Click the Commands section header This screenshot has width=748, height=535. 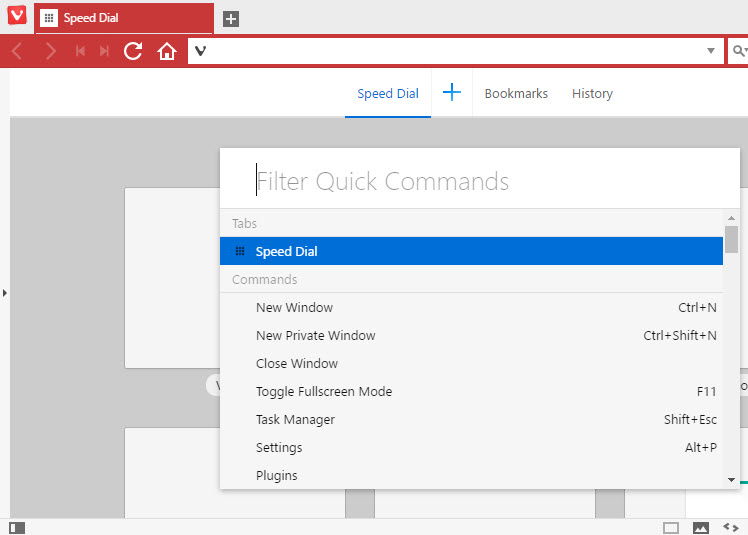264,279
